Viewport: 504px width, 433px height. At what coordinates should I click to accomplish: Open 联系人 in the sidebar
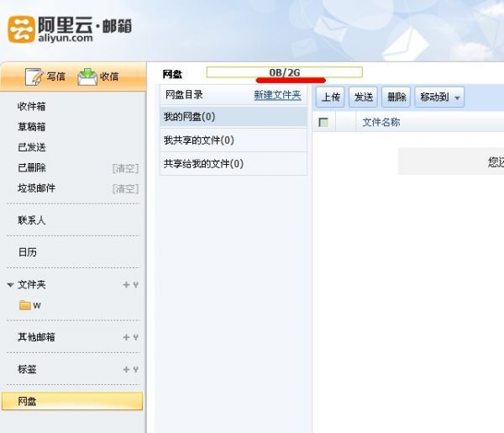click(32, 220)
